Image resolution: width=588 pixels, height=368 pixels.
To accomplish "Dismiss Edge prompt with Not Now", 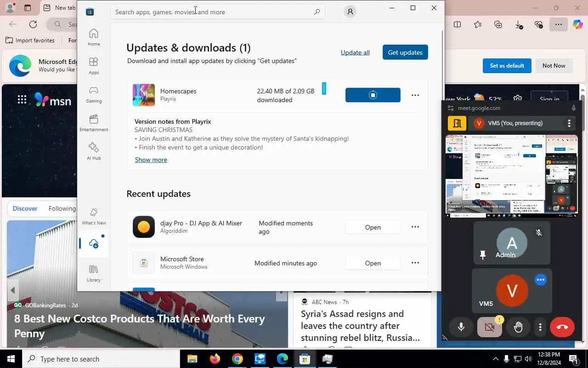I will [554, 66].
